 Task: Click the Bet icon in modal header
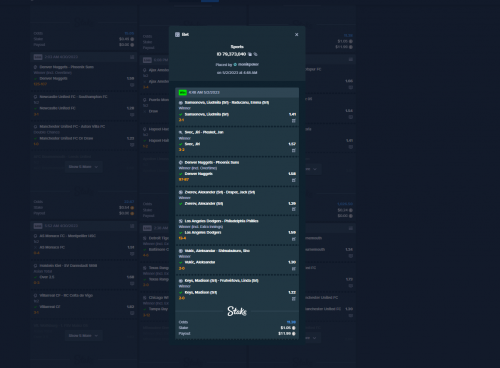[x=177, y=34]
